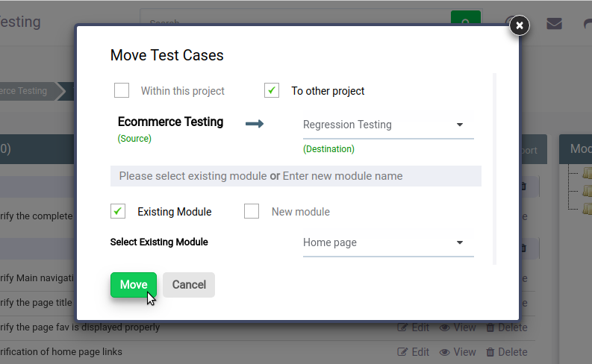This screenshot has width=592, height=364.
Task: Click the 'To other project' label text
Action: [x=328, y=91]
